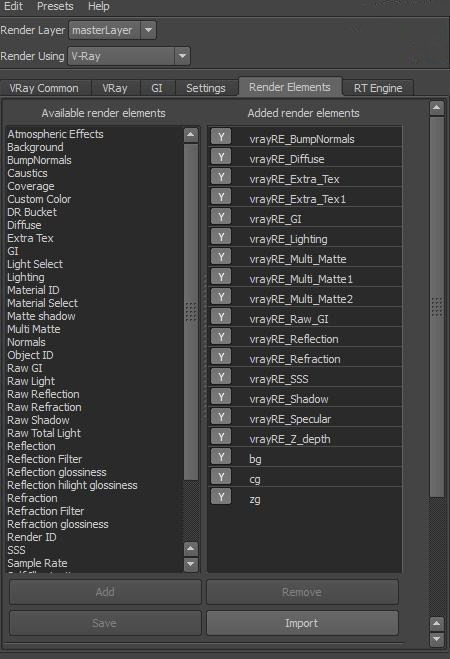Select Background in available elements
The image size is (450, 659).
tap(35, 147)
